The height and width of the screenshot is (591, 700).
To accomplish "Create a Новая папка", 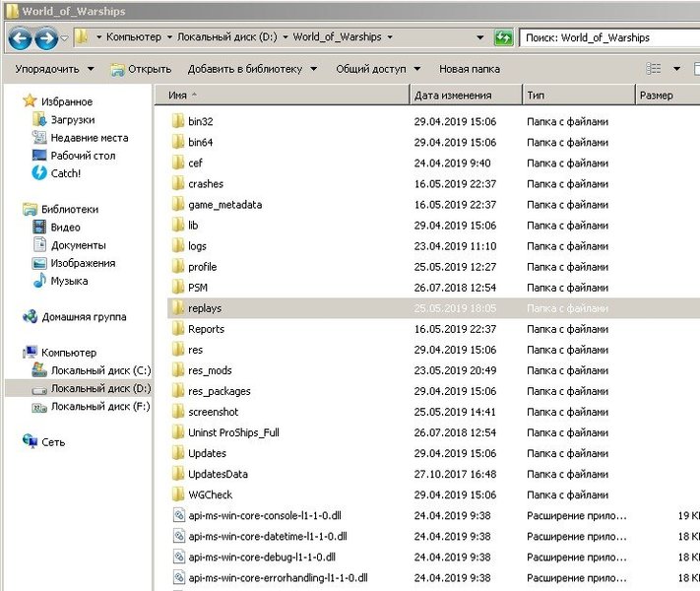I will point(470,69).
